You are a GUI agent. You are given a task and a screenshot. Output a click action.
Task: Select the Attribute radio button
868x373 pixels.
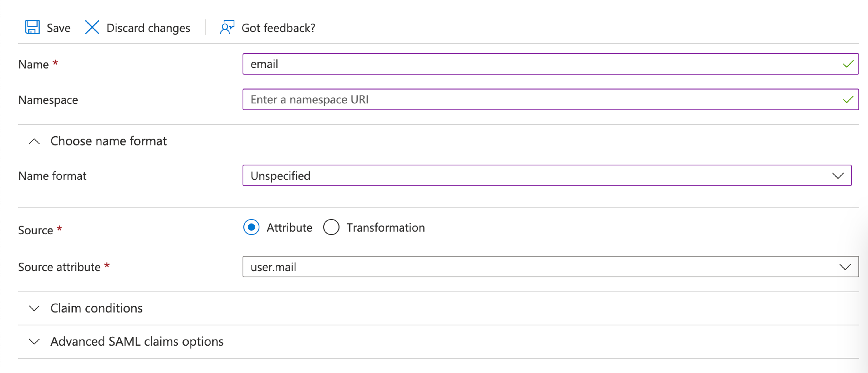click(251, 227)
